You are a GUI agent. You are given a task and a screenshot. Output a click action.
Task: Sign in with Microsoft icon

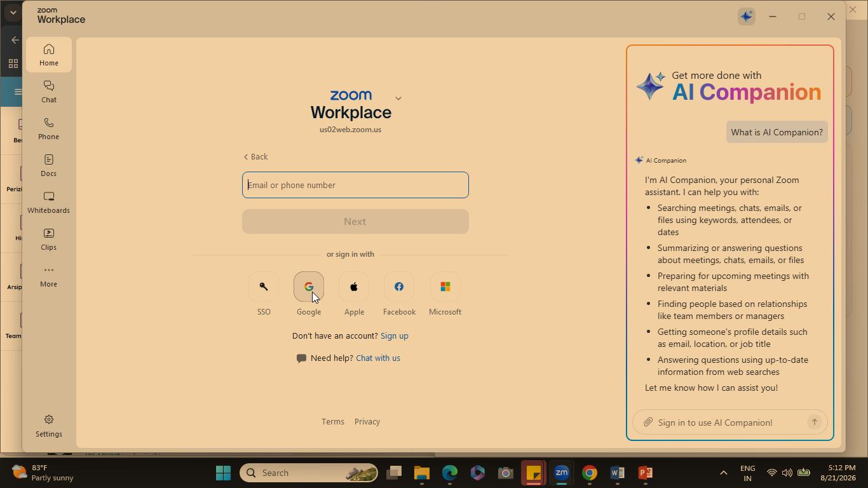(445, 287)
